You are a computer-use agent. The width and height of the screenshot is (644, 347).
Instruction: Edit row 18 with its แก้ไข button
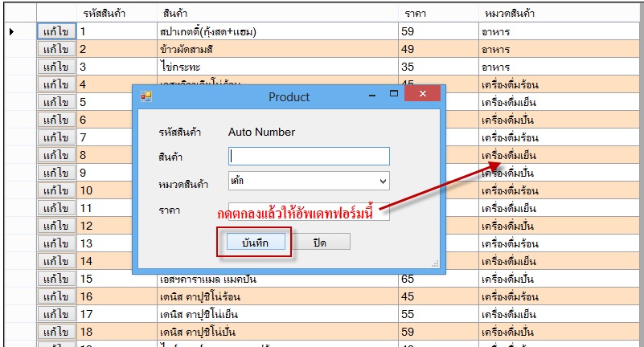pos(56,332)
